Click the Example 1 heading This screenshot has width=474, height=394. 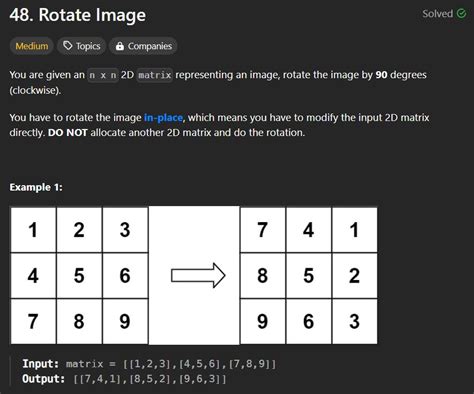click(36, 187)
